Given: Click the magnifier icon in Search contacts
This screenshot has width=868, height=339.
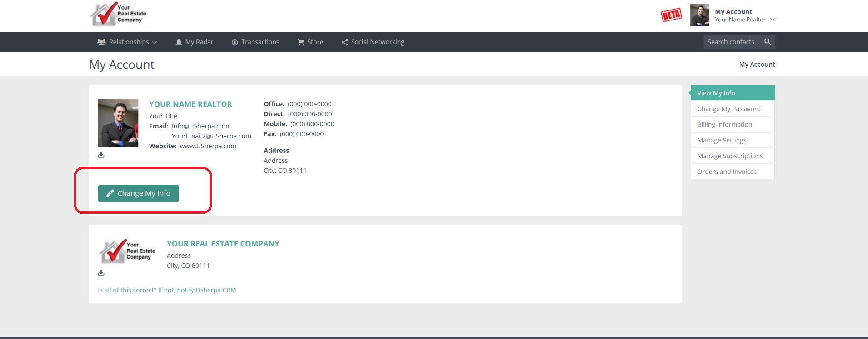Looking at the screenshot, I should (768, 42).
